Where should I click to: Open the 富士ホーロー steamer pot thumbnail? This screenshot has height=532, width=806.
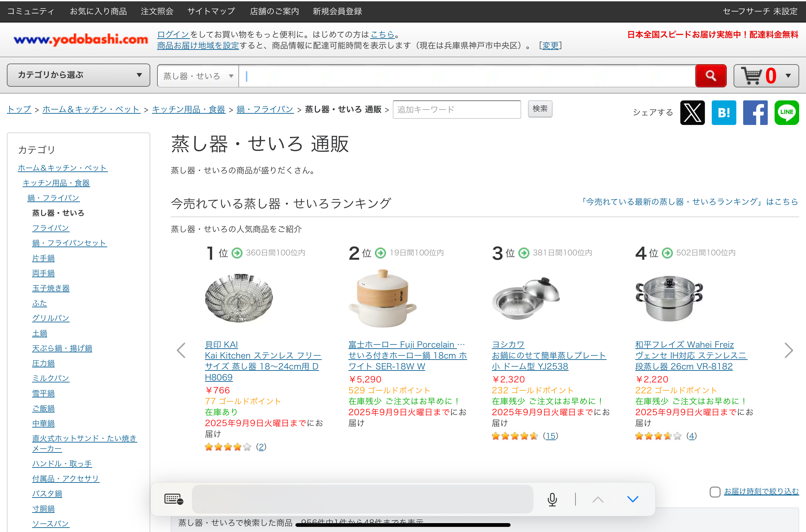[x=383, y=298]
